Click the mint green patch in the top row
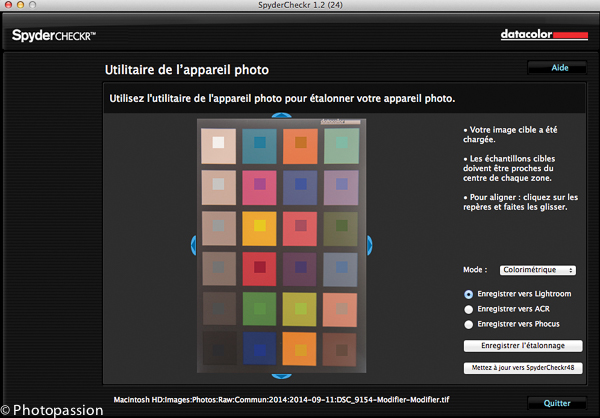 (x=342, y=146)
